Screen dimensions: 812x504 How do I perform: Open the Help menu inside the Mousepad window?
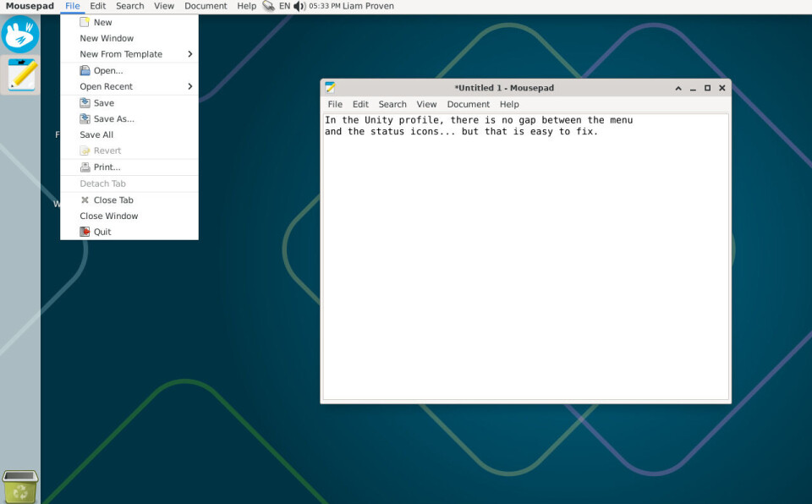pos(509,104)
